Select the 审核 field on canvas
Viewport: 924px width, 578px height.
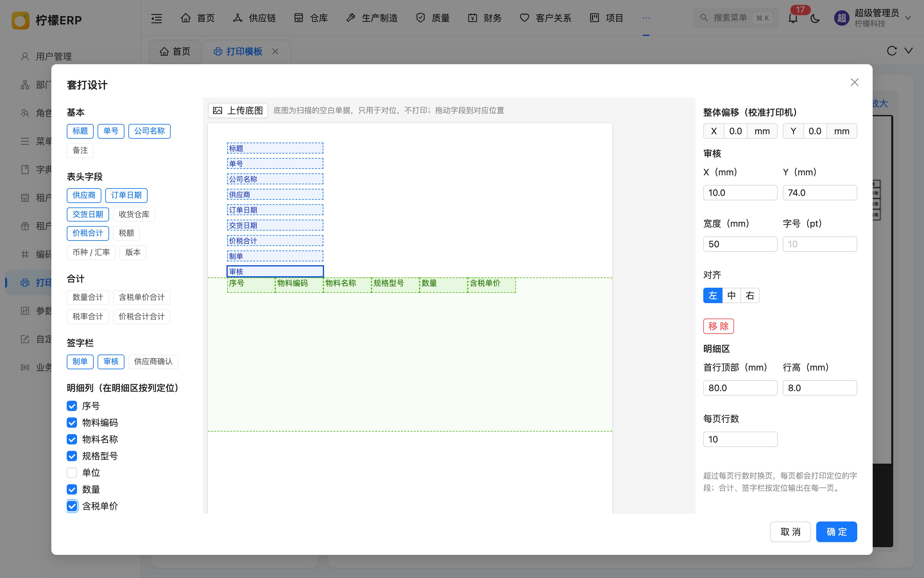(x=275, y=271)
